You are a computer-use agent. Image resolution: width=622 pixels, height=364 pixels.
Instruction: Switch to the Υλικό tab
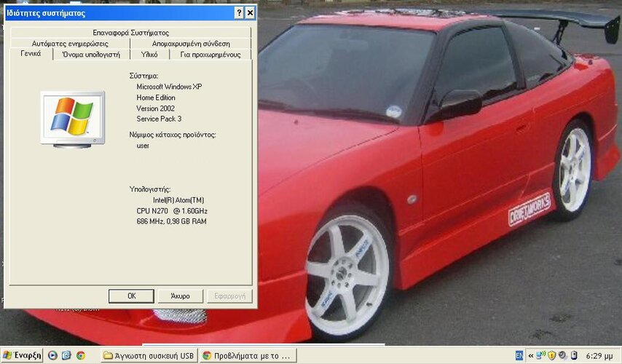coord(149,55)
